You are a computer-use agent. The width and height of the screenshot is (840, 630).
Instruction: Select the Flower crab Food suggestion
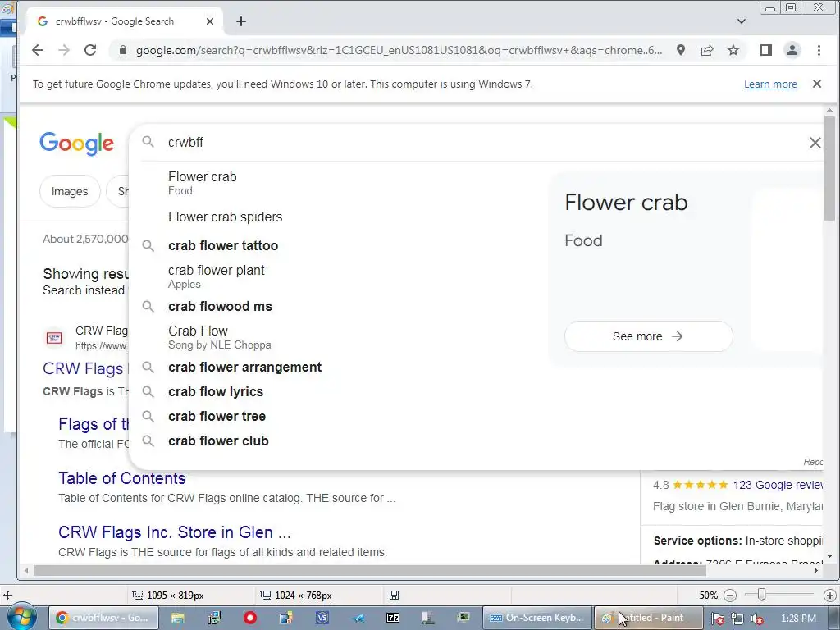click(x=343, y=183)
